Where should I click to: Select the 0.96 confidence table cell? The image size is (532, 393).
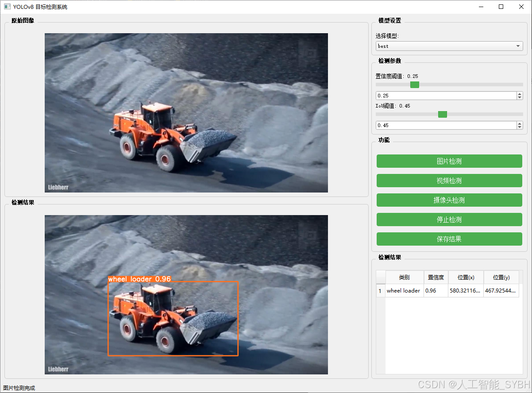click(436, 291)
